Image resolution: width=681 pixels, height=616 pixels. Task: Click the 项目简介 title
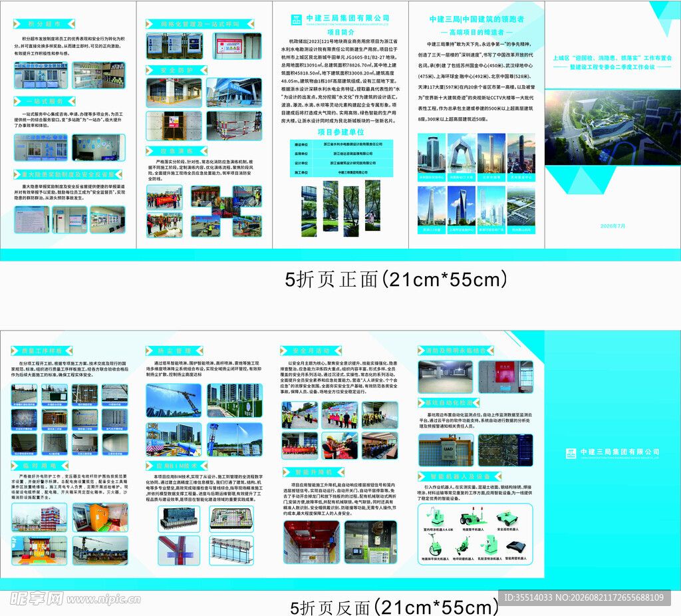point(340,32)
